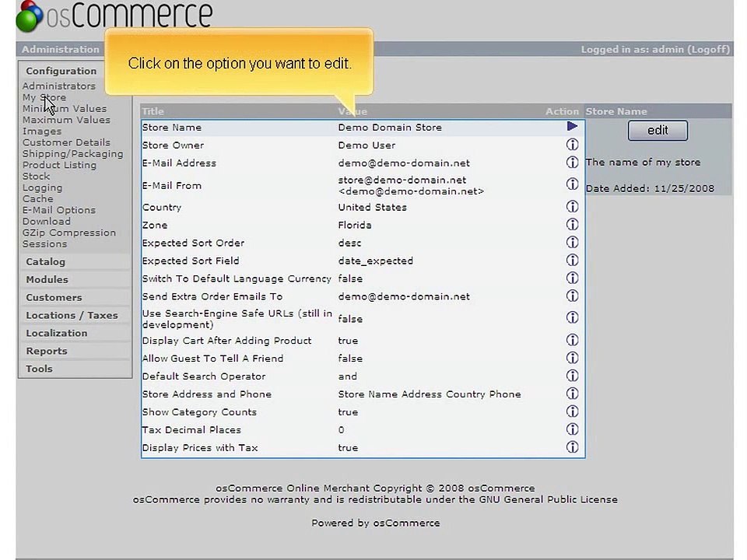Image resolution: width=747 pixels, height=560 pixels.
Task: Click the Logoff link
Action: [710, 50]
